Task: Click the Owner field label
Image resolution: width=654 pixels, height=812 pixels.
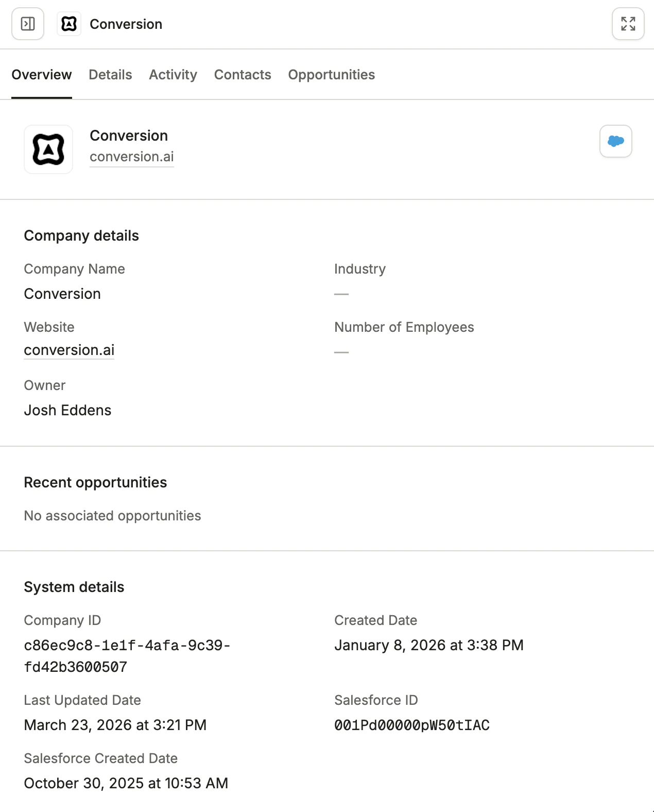Action: (x=45, y=385)
